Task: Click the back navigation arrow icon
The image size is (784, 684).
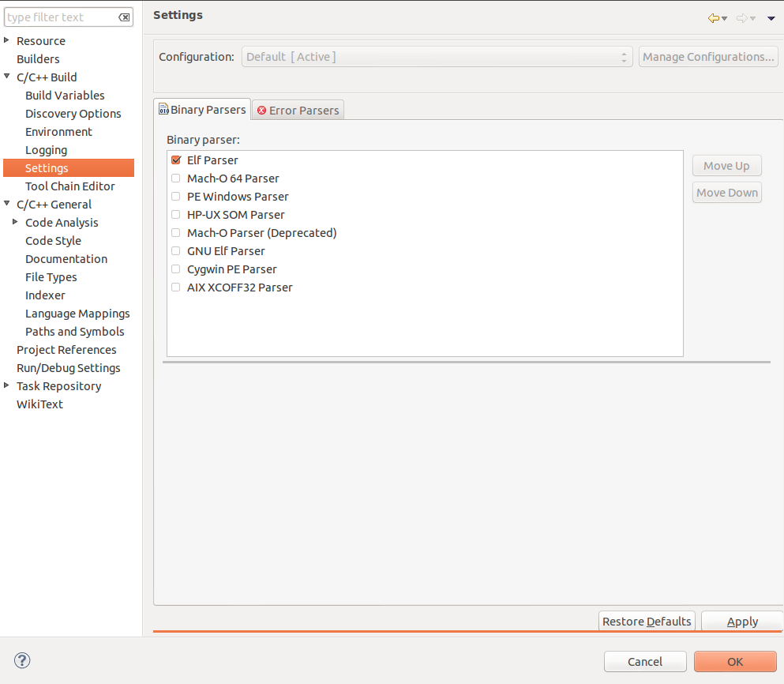Action: pyautogui.click(x=714, y=18)
